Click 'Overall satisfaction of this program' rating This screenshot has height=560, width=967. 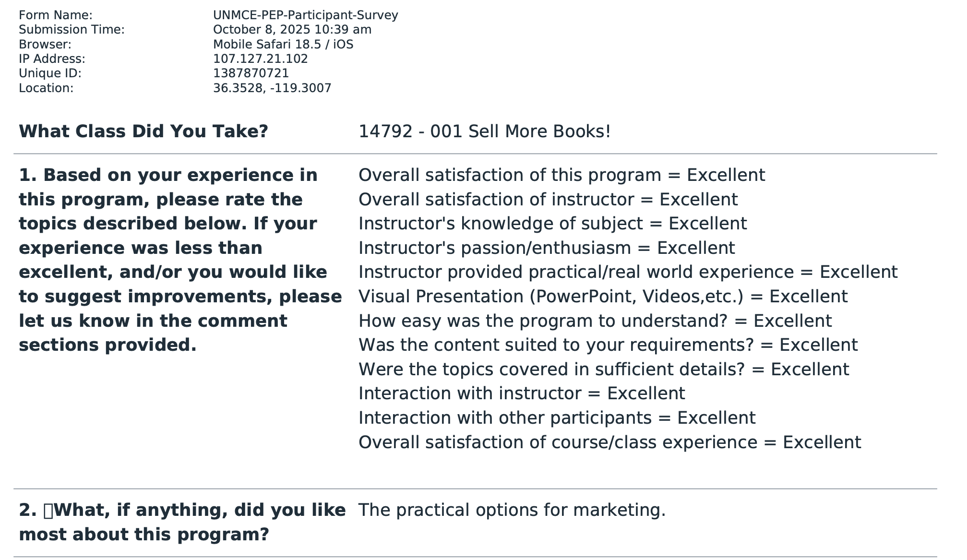point(561,175)
